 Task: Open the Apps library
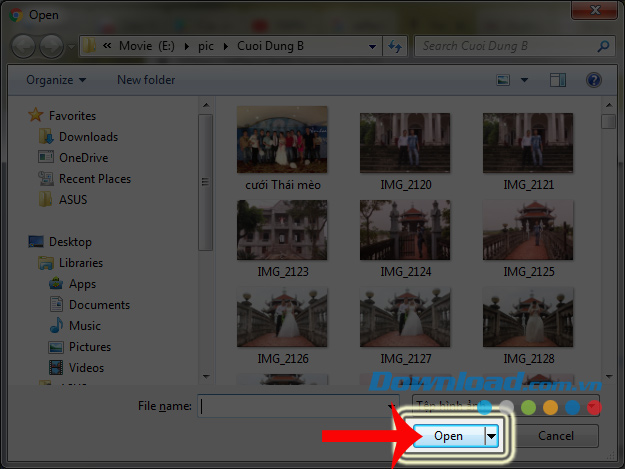(83, 284)
